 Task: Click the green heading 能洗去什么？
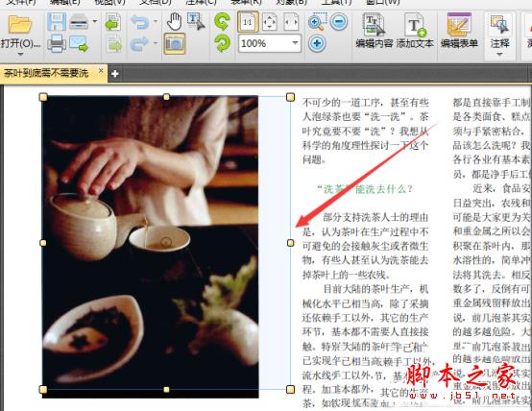click(384, 189)
